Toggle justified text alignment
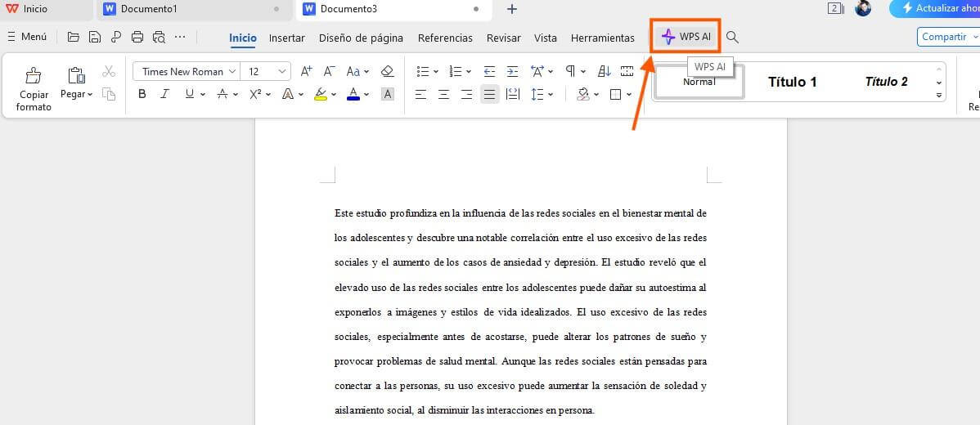Viewport: 980px width, 425px height. click(489, 94)
